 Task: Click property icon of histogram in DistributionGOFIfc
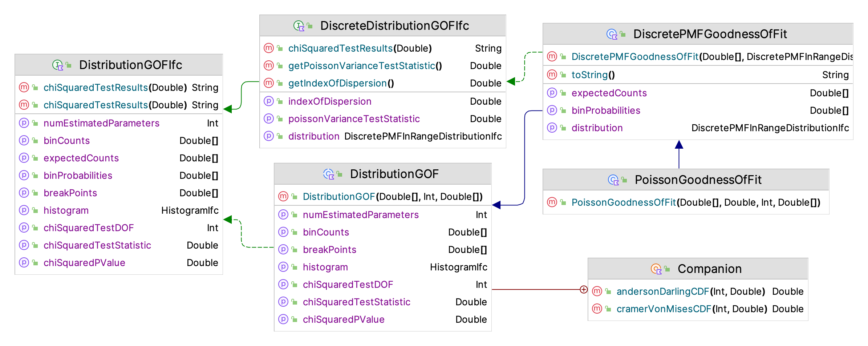[24, 210]
